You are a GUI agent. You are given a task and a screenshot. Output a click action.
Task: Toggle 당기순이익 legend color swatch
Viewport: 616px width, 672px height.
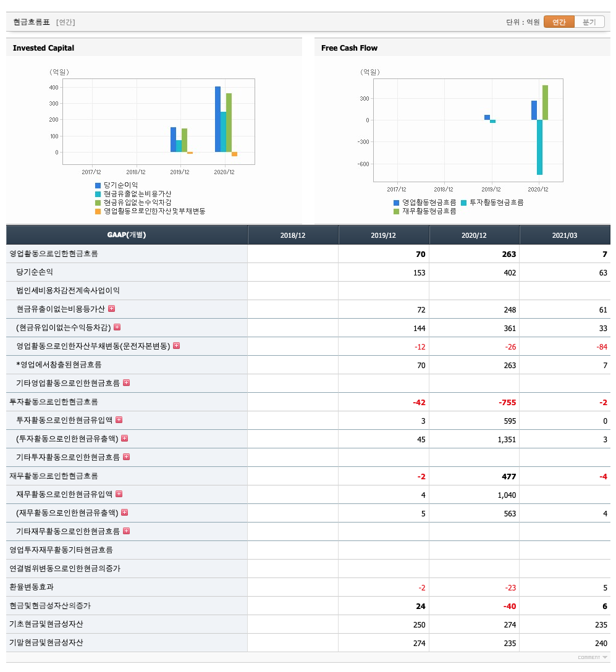click(98, 185)
